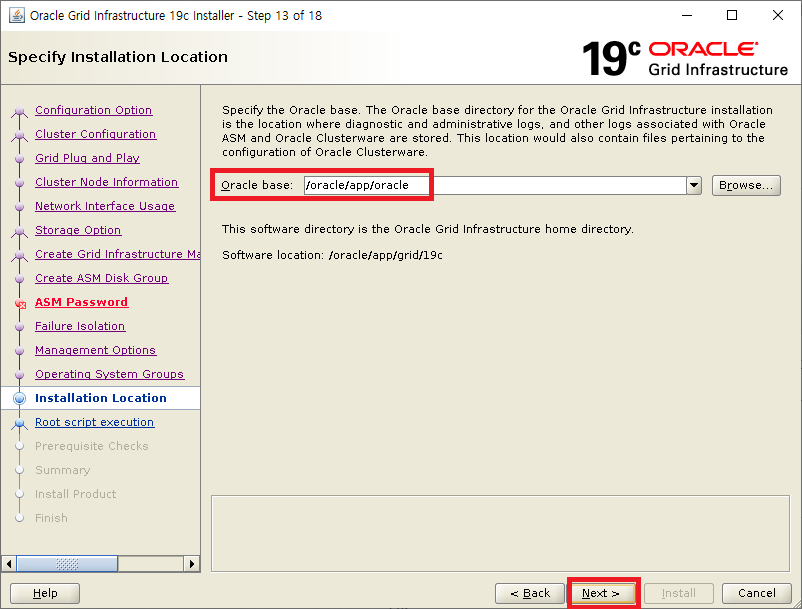Click the empty message pane
The height and width of the screenshot is (609, 802).
500,533
